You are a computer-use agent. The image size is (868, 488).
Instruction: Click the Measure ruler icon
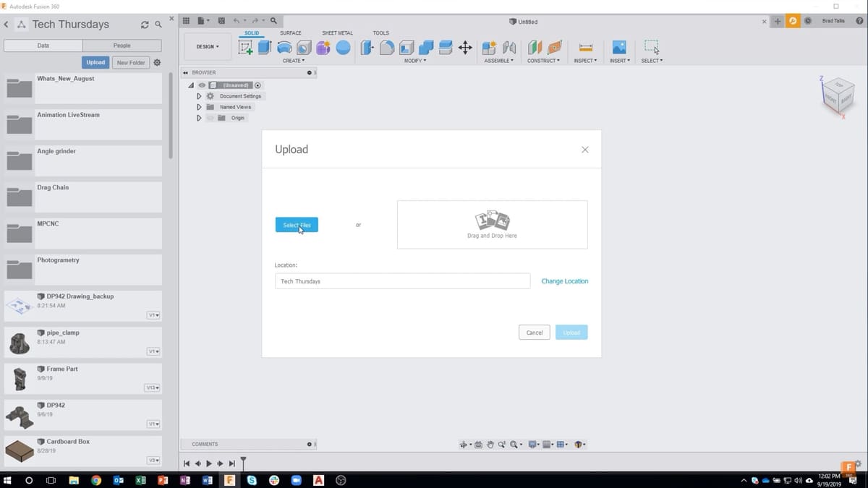point(586,48)
